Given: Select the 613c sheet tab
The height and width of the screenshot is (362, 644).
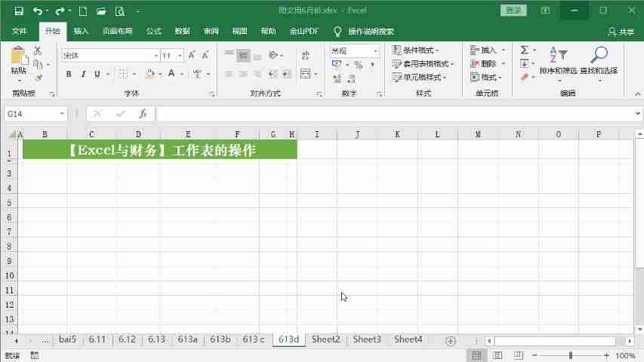Looking at the screenshot, I should coord(254,339).
